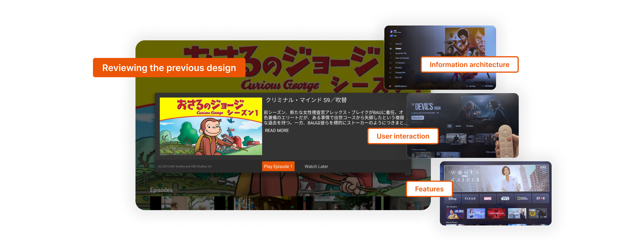Select the Star brand tile
644x251 pixels.
(541, 198)
